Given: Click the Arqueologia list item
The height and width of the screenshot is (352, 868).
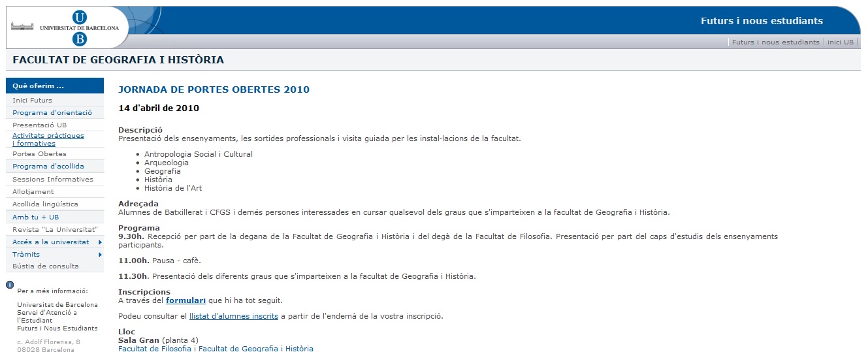Looking at the screenshot, I should click(x=167, y=163).
